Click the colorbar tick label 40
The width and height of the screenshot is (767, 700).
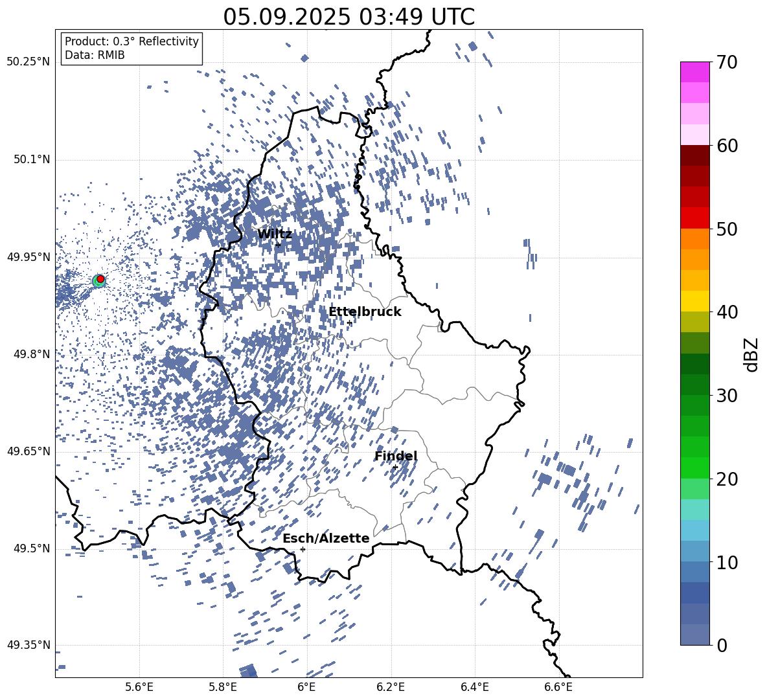[x=726, y=312]
